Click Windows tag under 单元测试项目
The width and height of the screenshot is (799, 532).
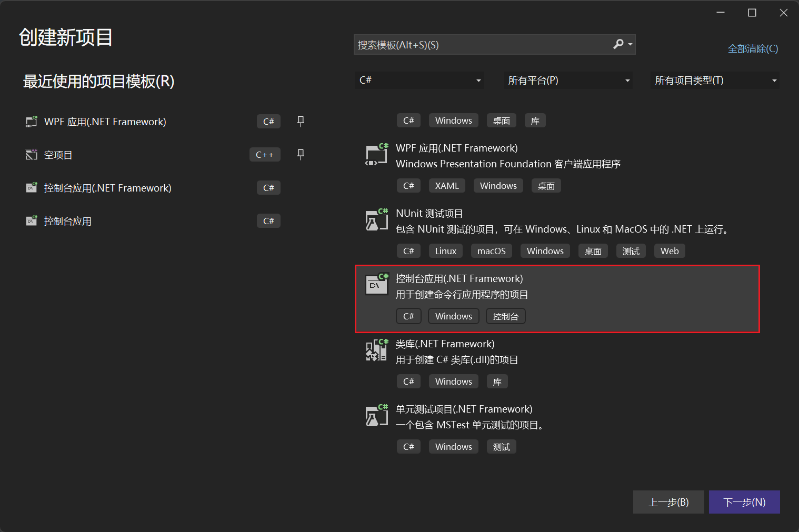pos(454,447)
